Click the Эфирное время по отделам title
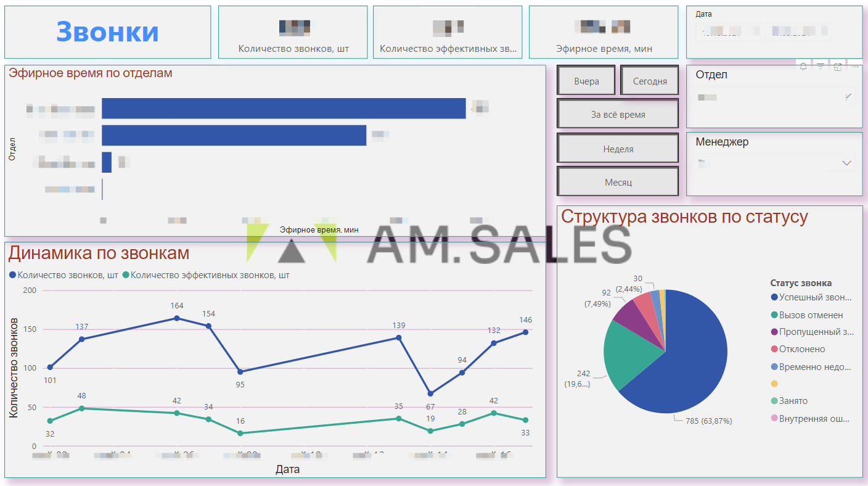Screen dimensions: 868x486 [x=90, y=73]
